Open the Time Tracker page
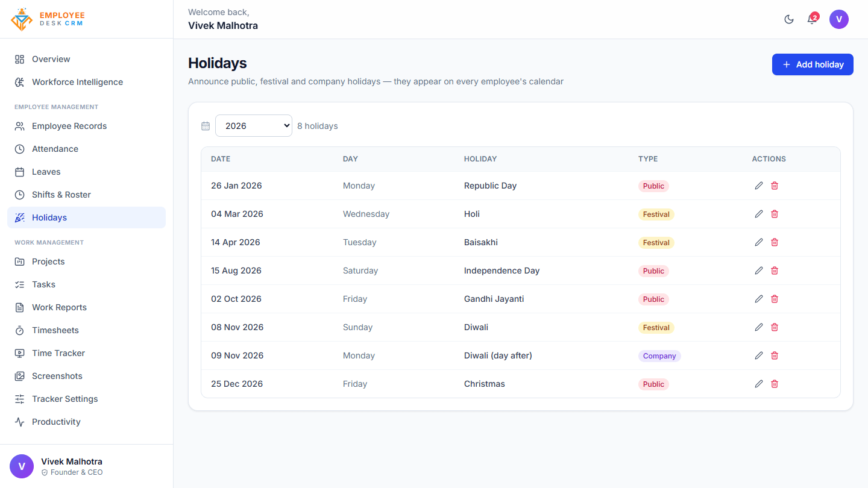Image resolution: width=868 pixels, height=488 pixels. point(86,353)
